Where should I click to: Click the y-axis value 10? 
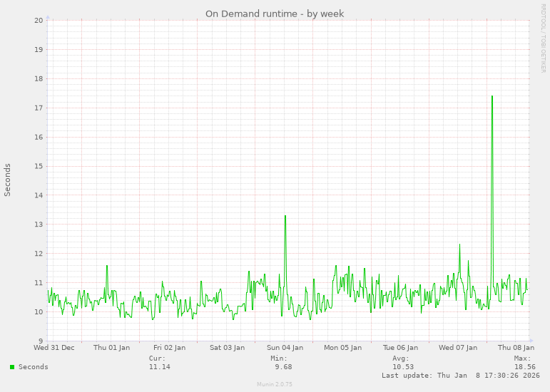pyautogui.click(x=39, y=311)
